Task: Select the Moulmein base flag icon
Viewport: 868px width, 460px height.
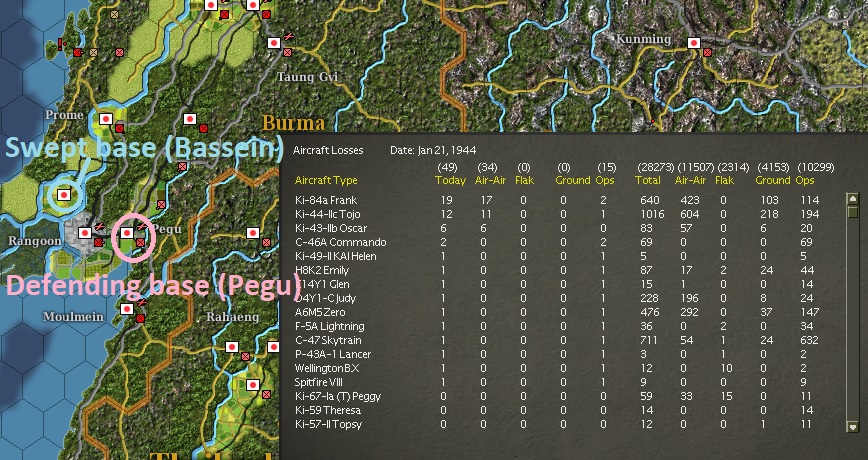Action: coord(127,309)
